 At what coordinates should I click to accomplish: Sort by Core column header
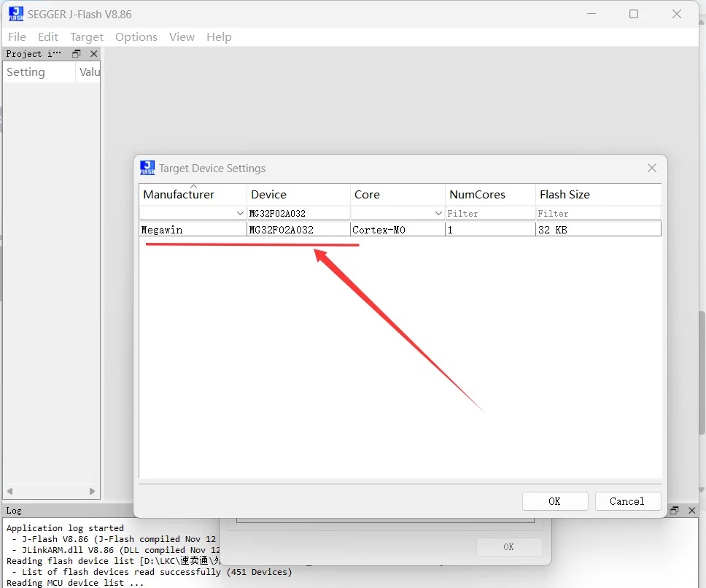click(397, 195)
